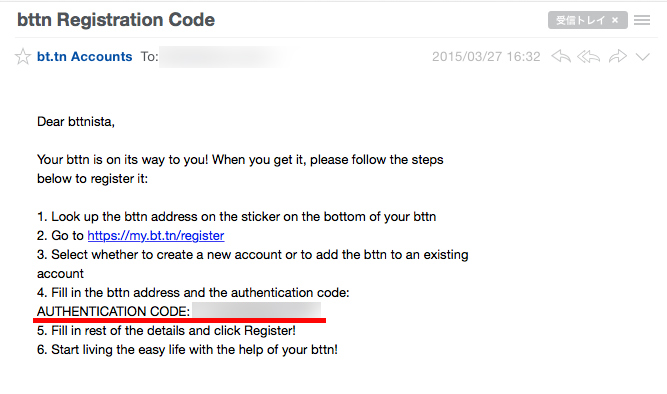This screenshot has height=394, width=667.
Task: Click step 6 Start living the easy life
Action: [x=187, y=350]
